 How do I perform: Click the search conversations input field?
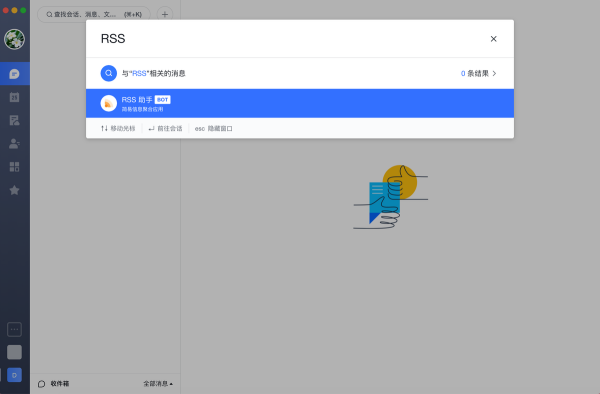94,15
